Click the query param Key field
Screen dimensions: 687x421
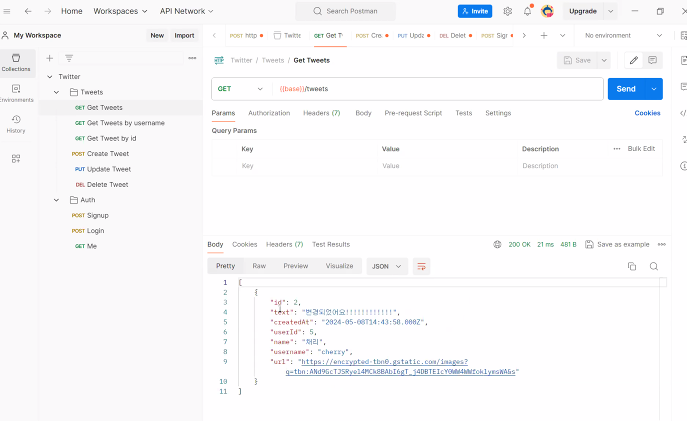click(x=307, y=166)
